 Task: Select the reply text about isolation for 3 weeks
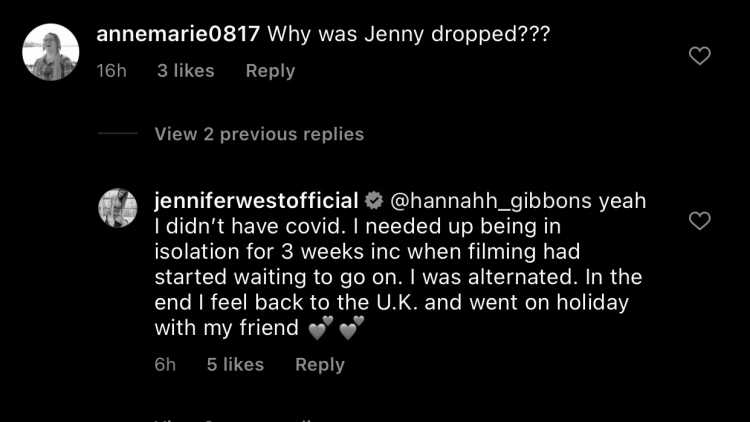(400, 264)
